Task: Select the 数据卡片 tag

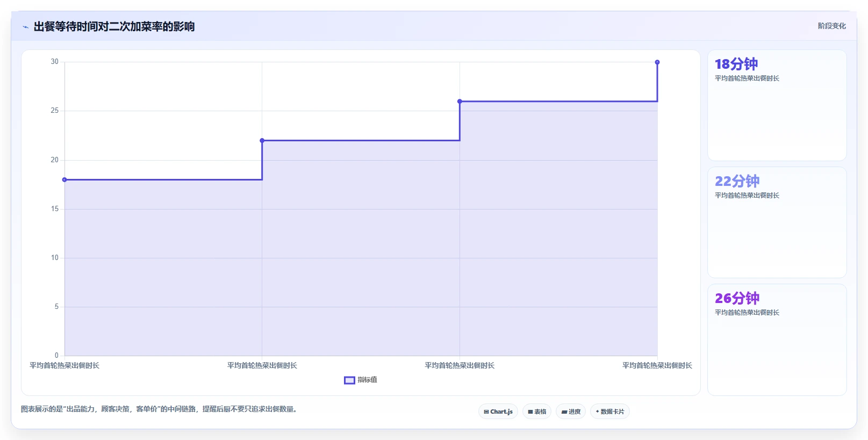Action: tap(610, 412)
